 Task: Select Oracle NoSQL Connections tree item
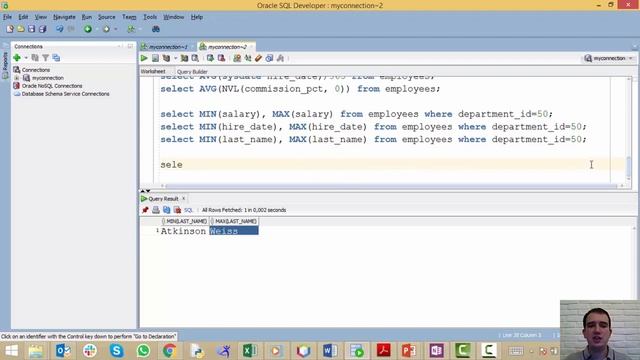coord(52,86)
